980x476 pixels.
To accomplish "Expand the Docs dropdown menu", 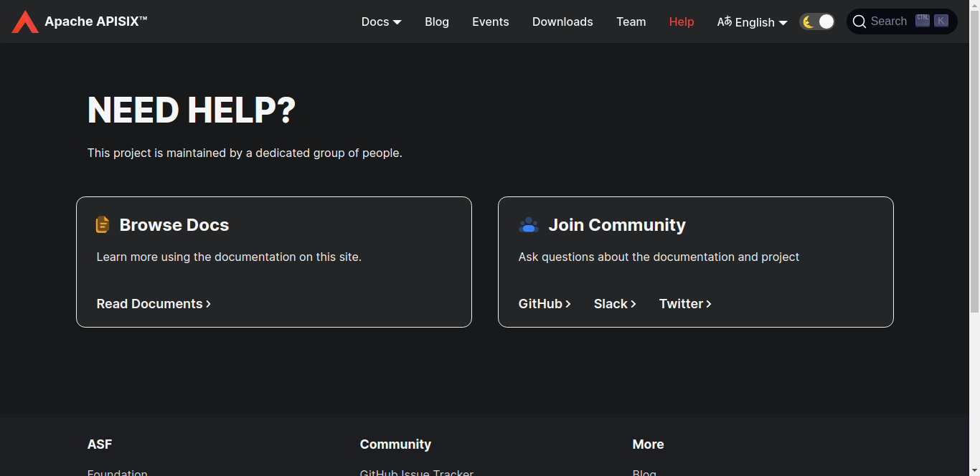I will coord(382,22).
